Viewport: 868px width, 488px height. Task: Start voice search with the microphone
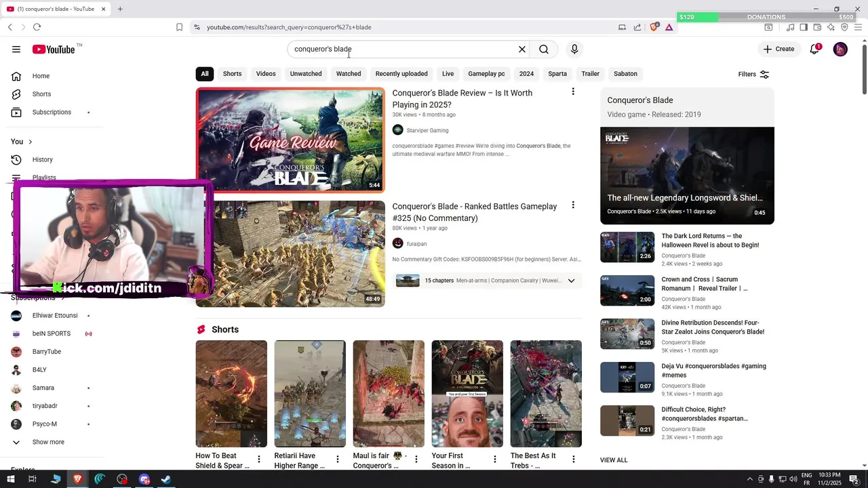click(574, 49)
